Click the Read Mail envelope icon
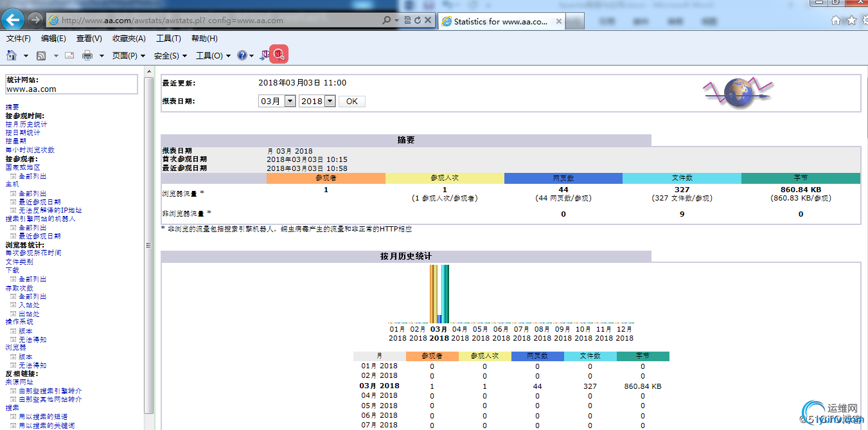Image resolution: width=868 pixels, height=430 pixels. 69,56
